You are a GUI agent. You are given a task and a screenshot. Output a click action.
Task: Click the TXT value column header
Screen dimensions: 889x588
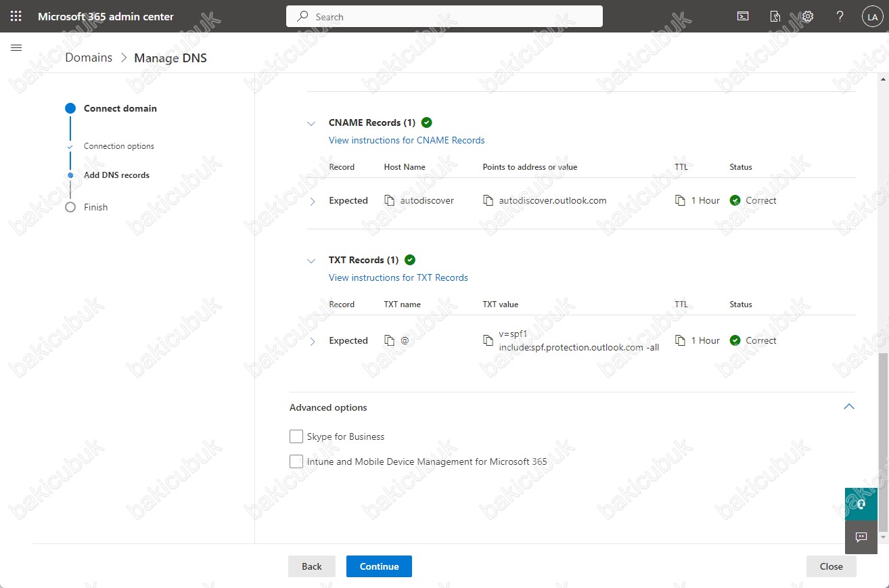point(501,304)
